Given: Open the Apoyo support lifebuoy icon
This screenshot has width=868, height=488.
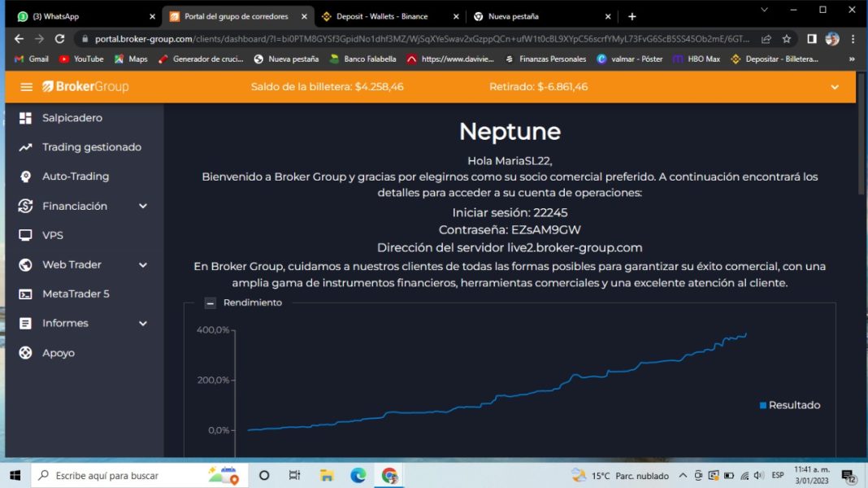Looking at the screenshot, I should point(25,353).
